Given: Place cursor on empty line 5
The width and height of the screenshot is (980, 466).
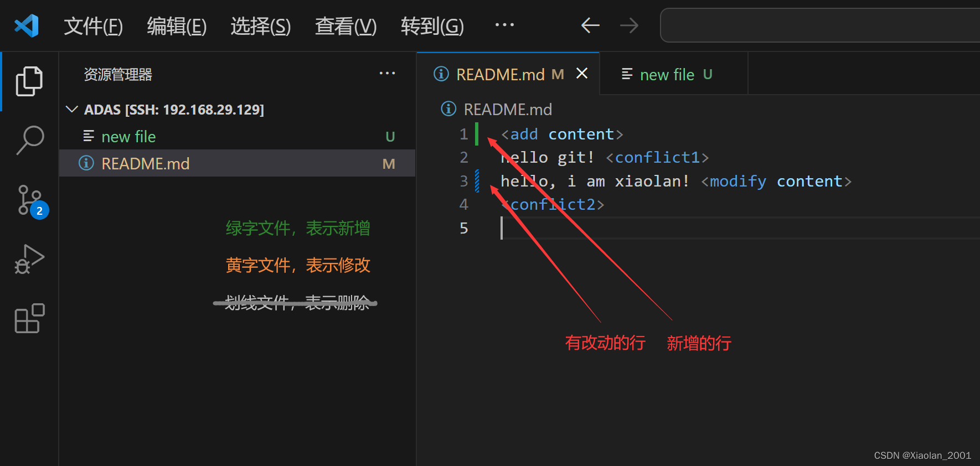Looking at the screenshot, I should click(740, 228).
